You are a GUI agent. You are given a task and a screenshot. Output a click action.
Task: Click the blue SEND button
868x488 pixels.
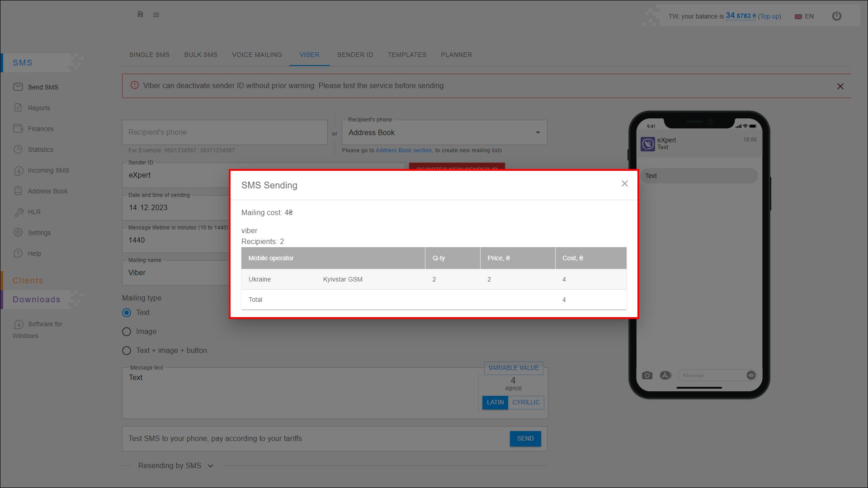pyautogui.click(x=525, y=439)
